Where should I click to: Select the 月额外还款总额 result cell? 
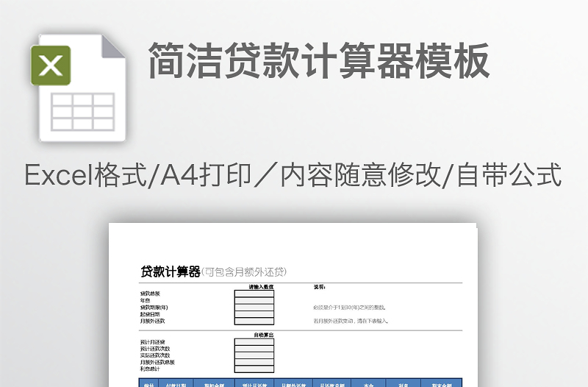pos(254,362)
